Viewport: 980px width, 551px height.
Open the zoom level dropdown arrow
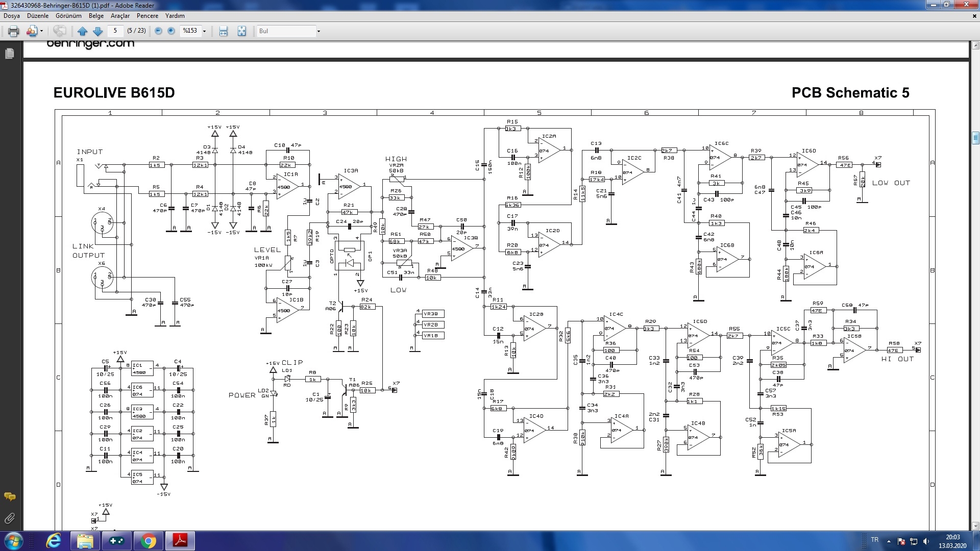point(205,31)
